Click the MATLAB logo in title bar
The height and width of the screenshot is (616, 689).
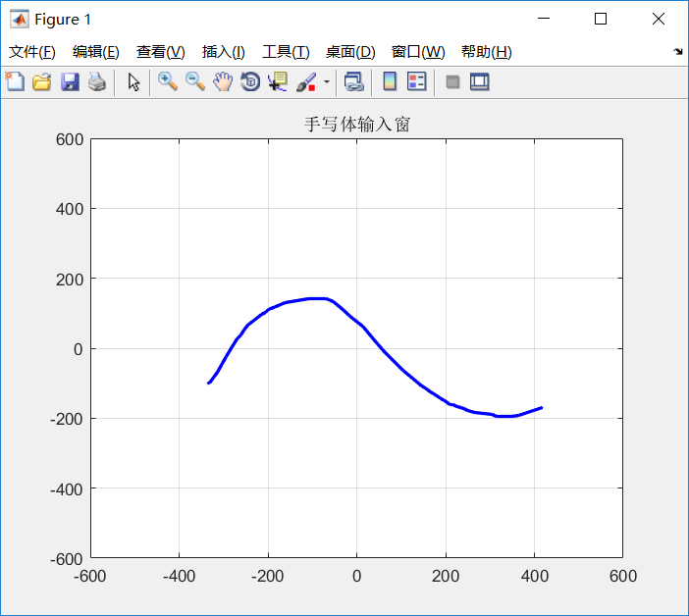point(20,20)
